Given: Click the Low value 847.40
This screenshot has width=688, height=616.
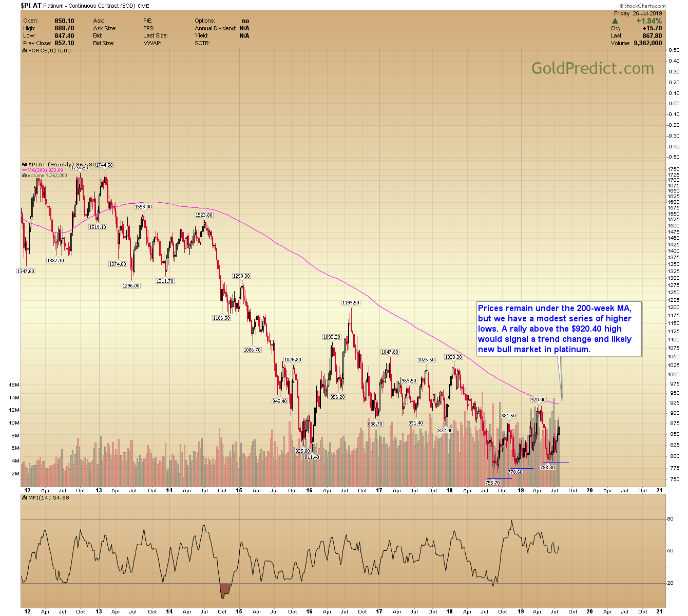Looking at the screenshot, I should (x=65, y=36).
